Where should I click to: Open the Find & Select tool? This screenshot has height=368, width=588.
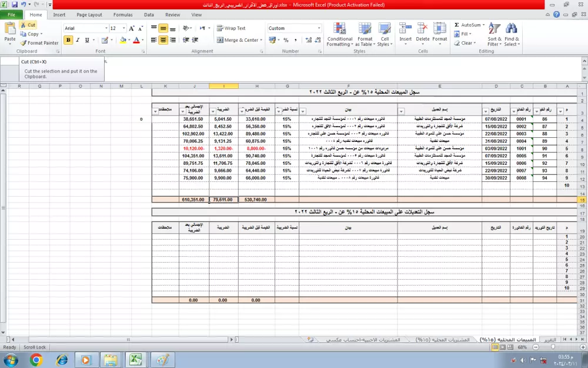tap(510, 34)
